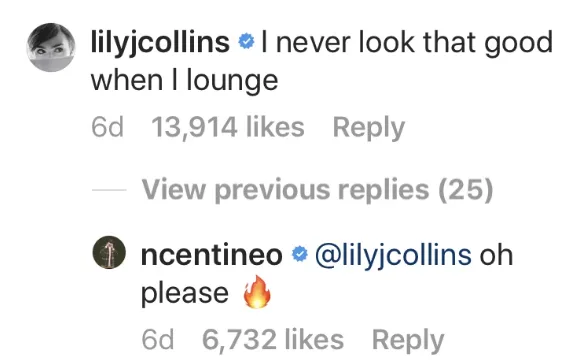Click the text 'I never look that good'
The width and height of the screenshot is (568, 364).
tap(407, 43)
